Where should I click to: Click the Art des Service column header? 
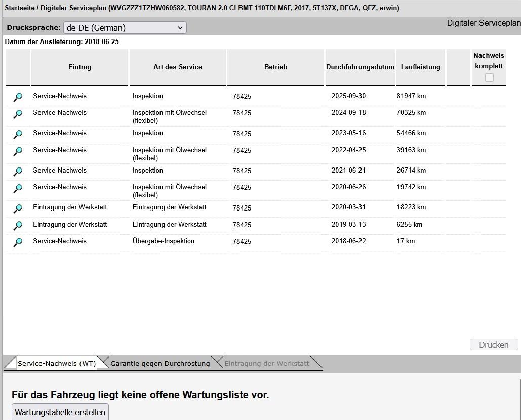(178, 67)
